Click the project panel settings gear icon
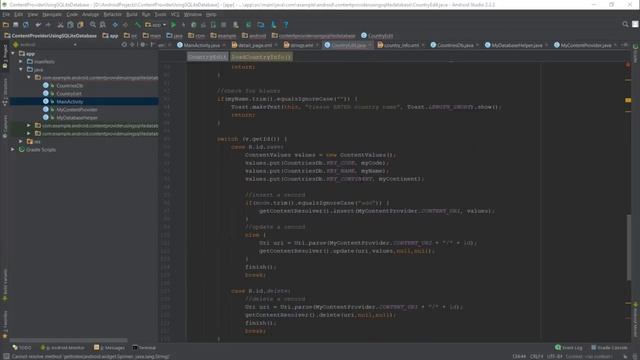 (142, 44)
